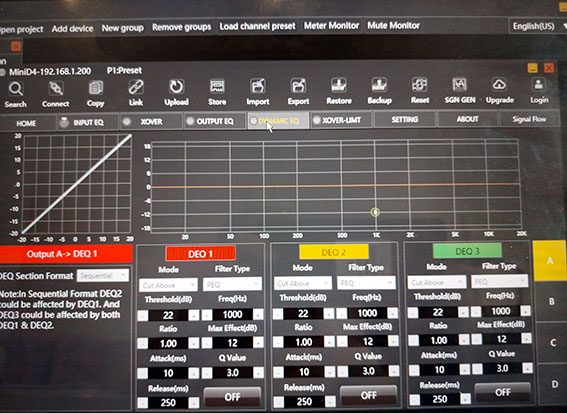Click Load channel preset button

coord(257,26)
